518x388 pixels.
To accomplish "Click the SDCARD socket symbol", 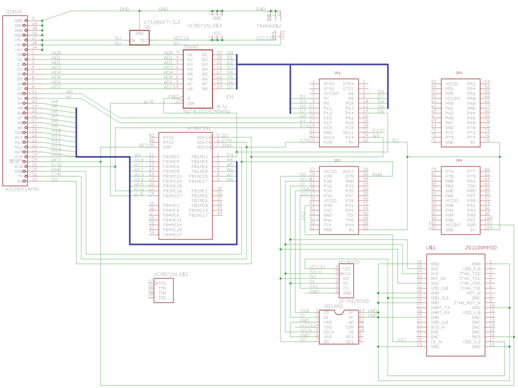I will click(x=339, y=327).
